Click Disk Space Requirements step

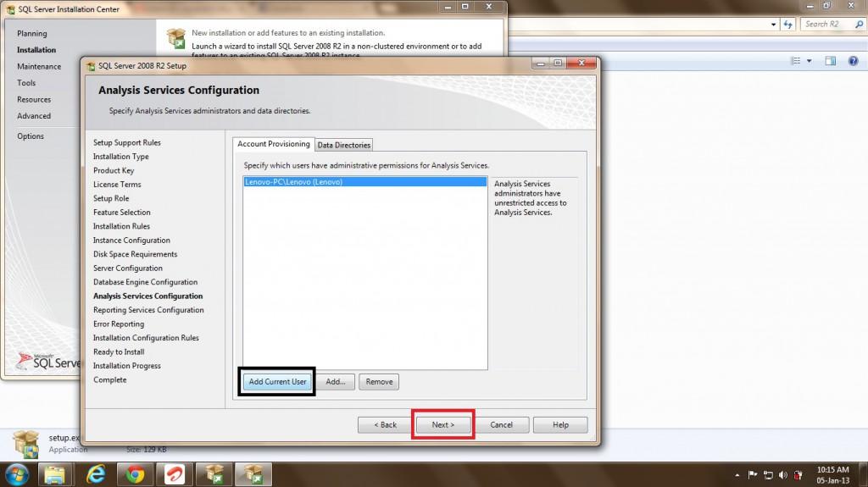coord(135,254)
